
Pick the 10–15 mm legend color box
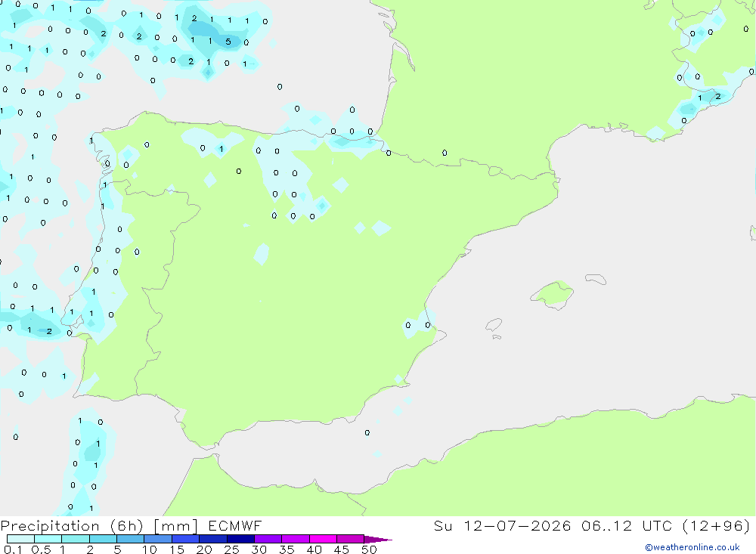click(x=158, y=539)
